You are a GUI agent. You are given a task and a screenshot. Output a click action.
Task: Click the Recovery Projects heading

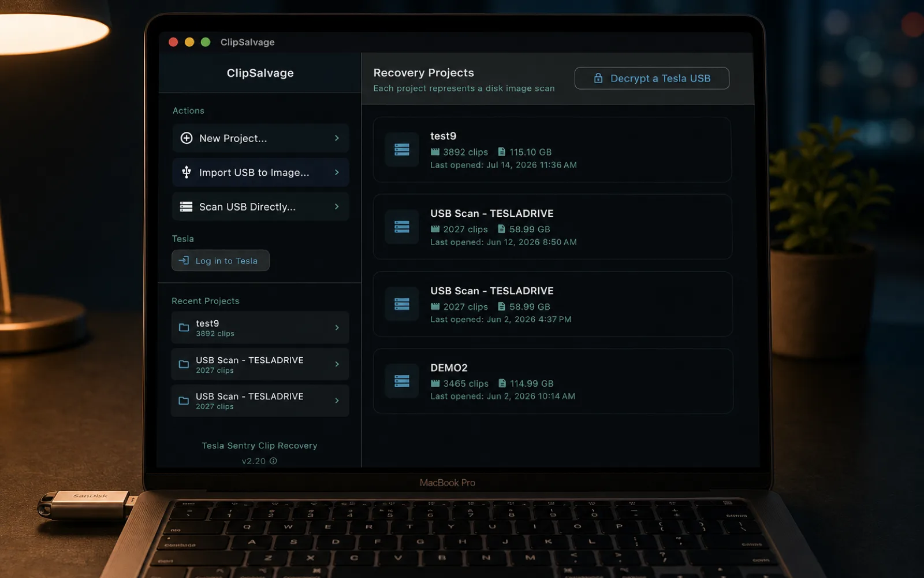coord(423,73)
